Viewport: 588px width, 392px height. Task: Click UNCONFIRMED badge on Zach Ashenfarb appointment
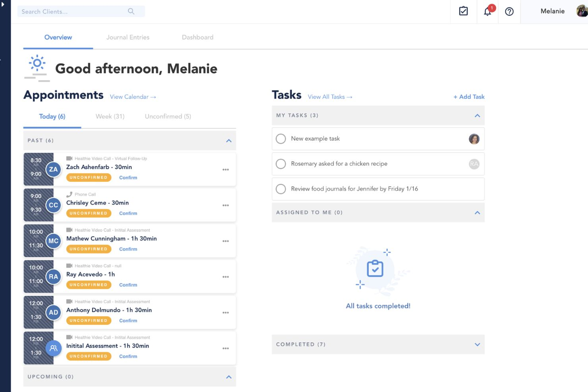pos(89,178)
